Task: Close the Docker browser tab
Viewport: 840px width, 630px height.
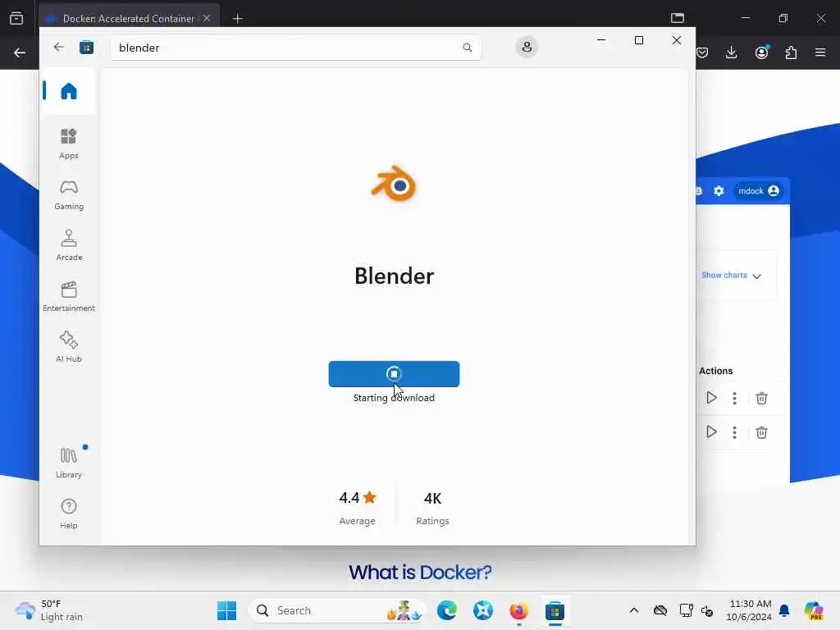Action: coord(207,18)
